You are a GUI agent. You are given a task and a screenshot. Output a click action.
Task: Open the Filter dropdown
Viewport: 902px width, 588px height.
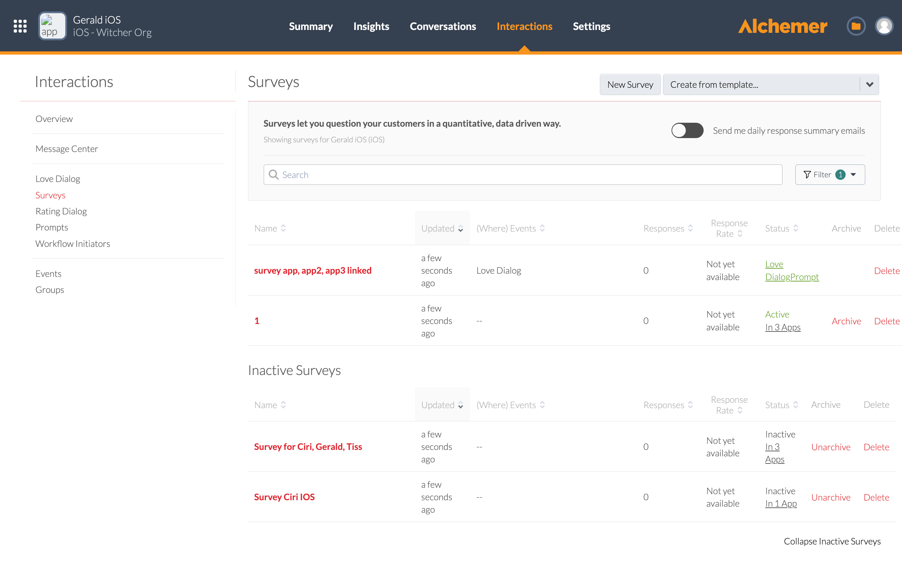coord(830,175)
